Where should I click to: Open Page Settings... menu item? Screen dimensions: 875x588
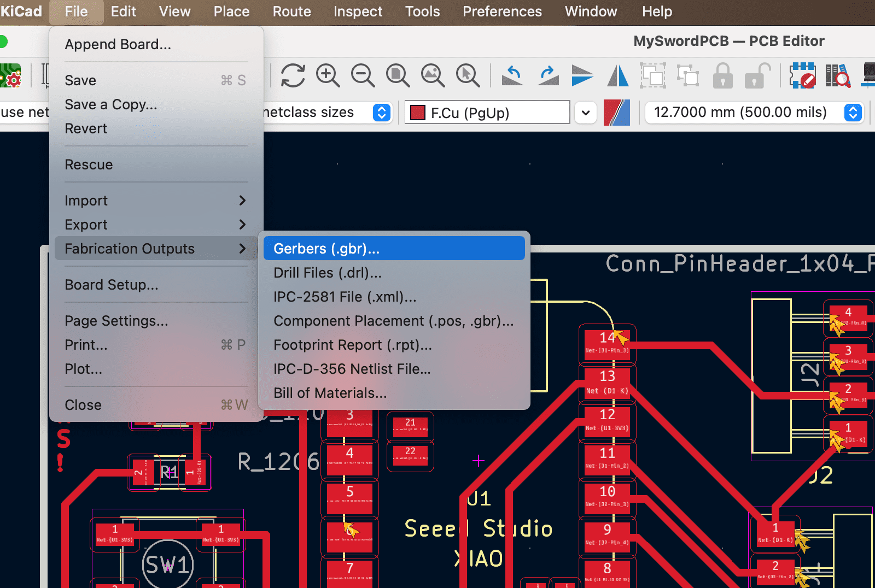tap(156, 321)
